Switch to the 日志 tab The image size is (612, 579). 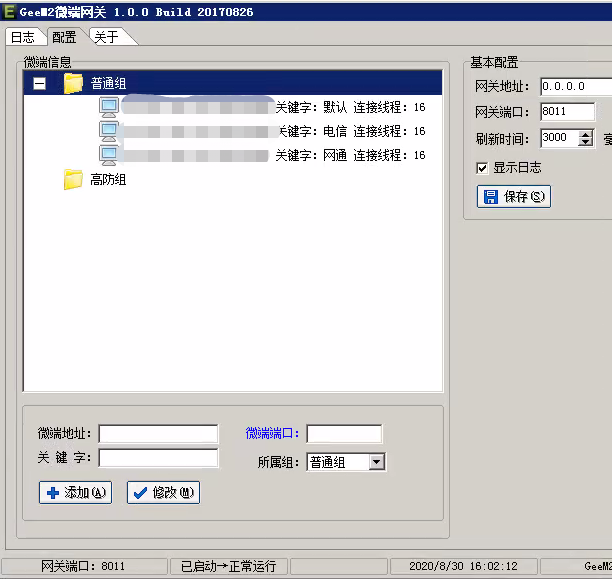pyautogui.click(x=22, y=37)
